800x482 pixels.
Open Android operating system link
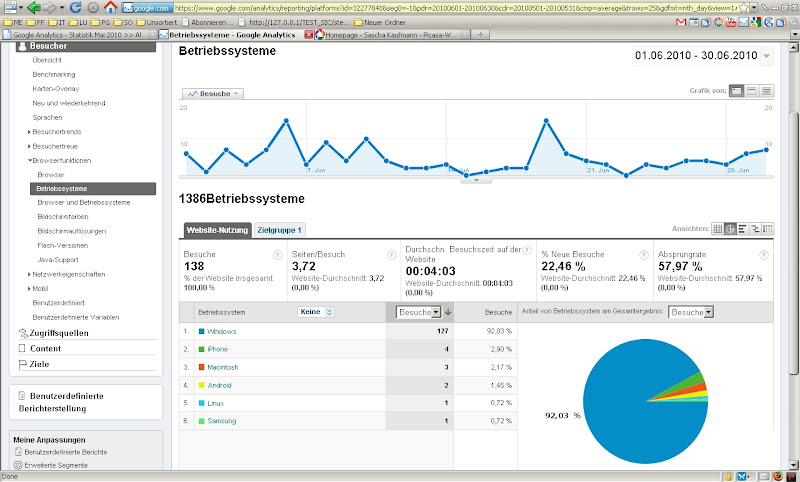219,385
